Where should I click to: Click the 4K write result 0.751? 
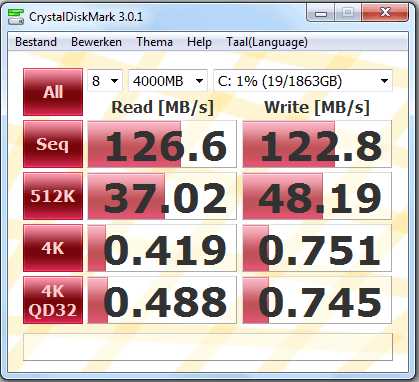click(317, 248)
